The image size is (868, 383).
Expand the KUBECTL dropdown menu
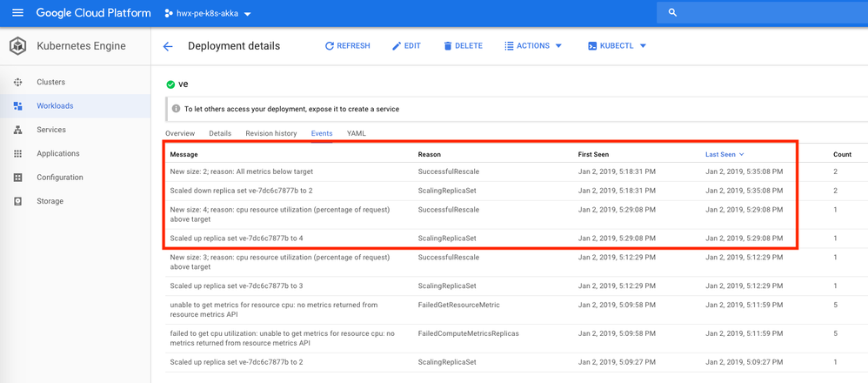618,46
